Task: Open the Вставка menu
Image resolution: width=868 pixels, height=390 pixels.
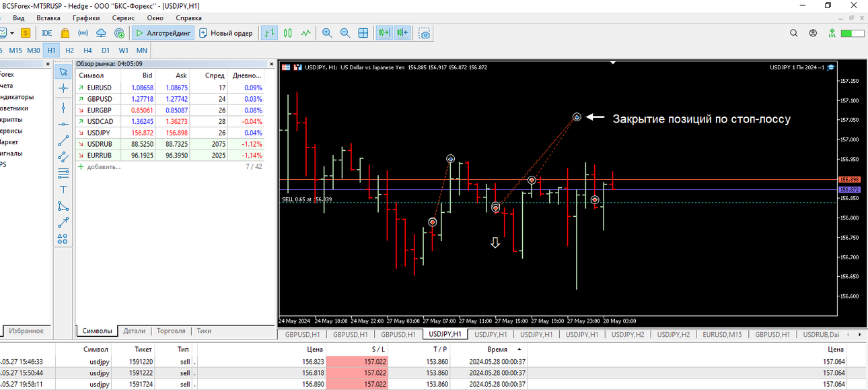Action: click(x=48, y=18)
